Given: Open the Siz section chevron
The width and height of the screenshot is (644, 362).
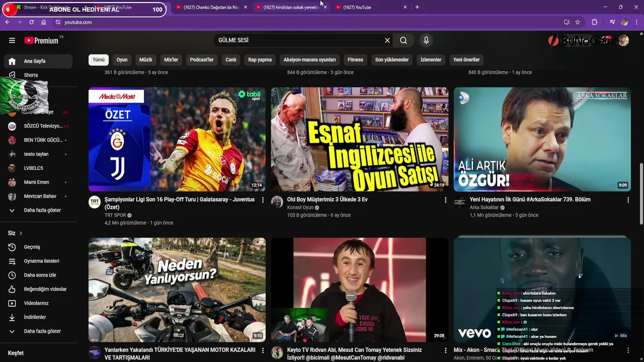Looking at the screenshot, I should [21, 233].
